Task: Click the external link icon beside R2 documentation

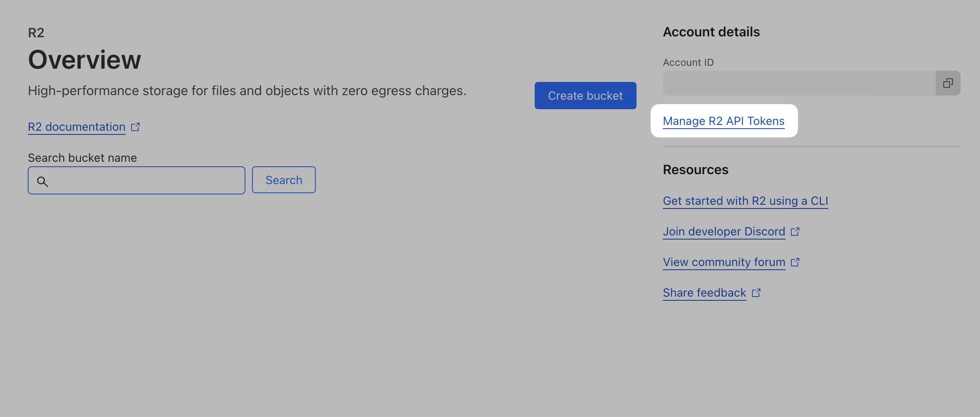Action: click(135, 127)
